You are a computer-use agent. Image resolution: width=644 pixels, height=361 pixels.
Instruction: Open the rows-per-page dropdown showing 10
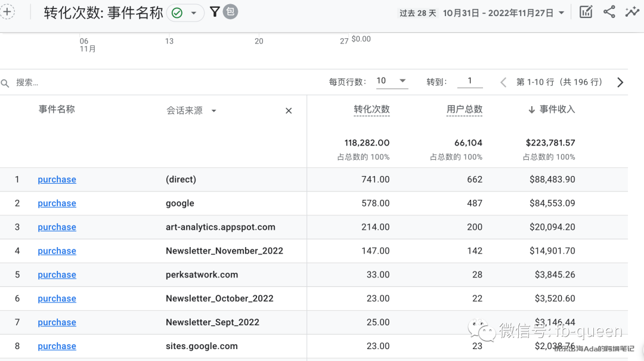tap(392, 81)
